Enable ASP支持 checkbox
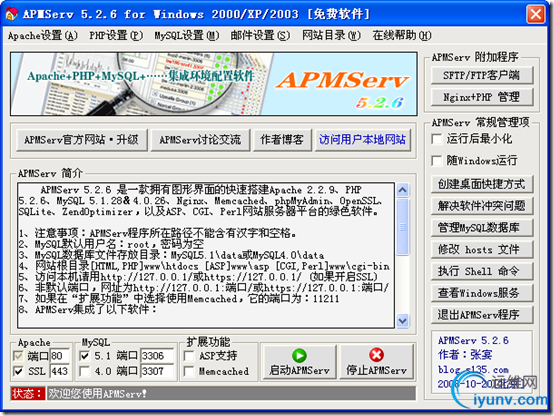554x416 pixels. click(x=189, y=356)
